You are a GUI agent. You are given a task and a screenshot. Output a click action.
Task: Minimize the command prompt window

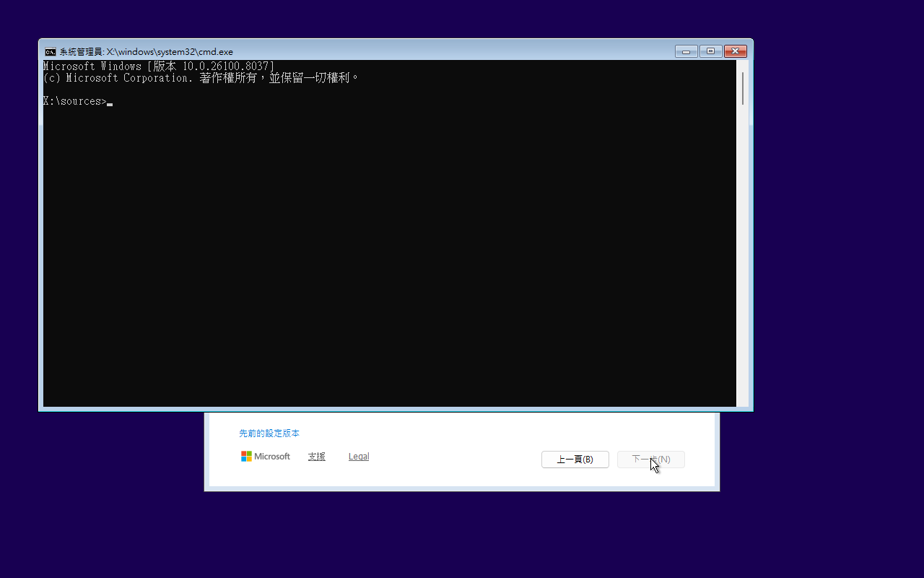[x=687, y=51]
